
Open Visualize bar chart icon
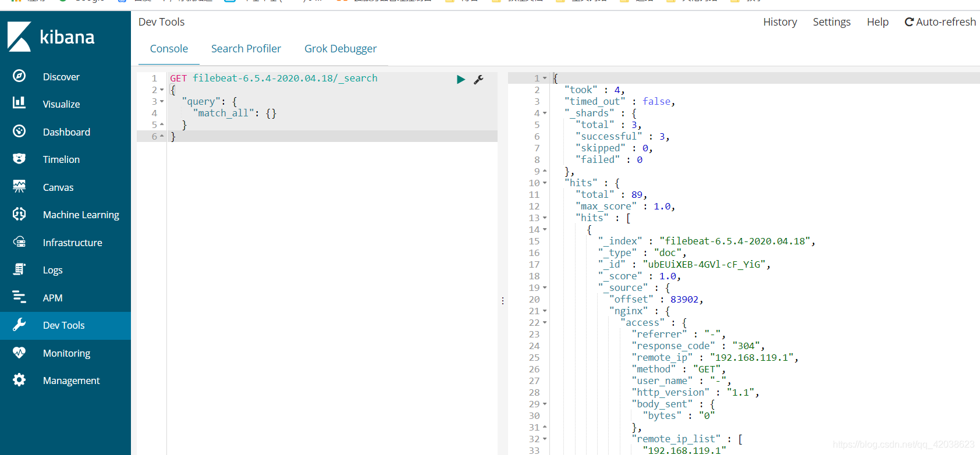pos(19,104)
